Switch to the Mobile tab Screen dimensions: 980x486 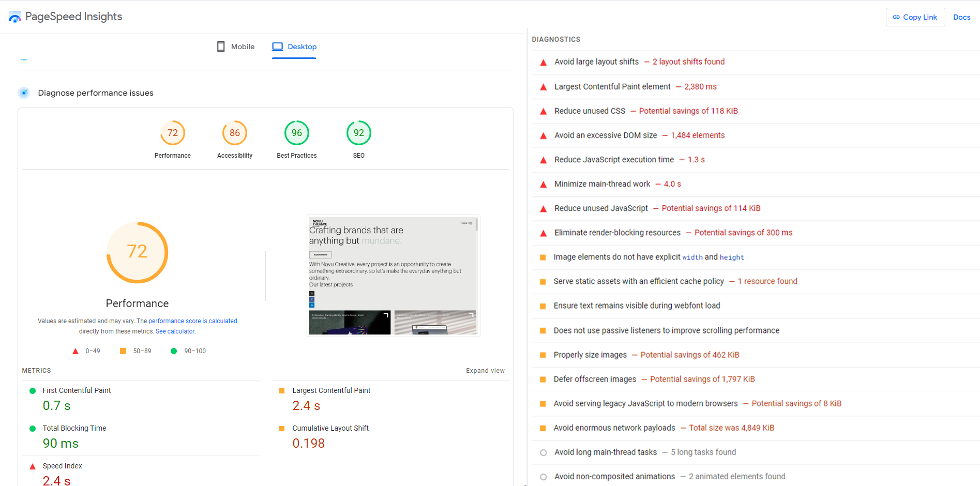244,46
